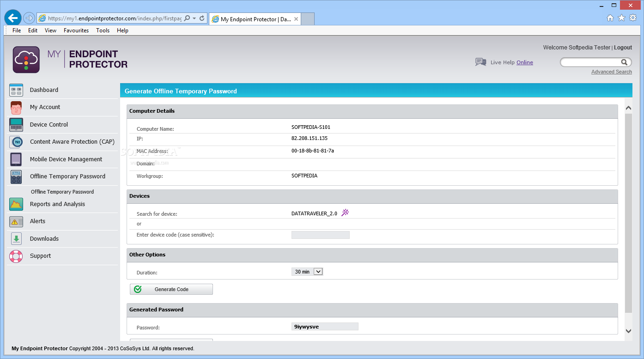Click the Device Control laptop icon
Viewport: 644px width, 359px height.
pos(16,125)
